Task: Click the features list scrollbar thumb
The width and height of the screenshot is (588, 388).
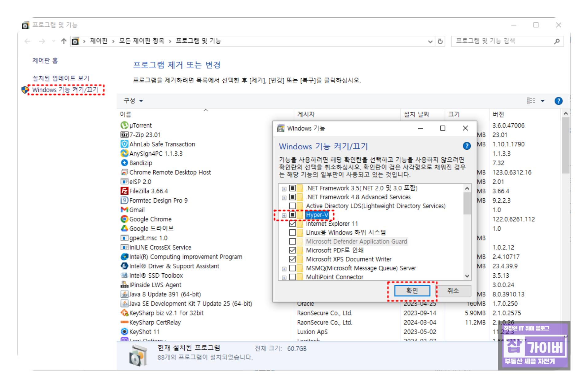Action: (467, 203)
